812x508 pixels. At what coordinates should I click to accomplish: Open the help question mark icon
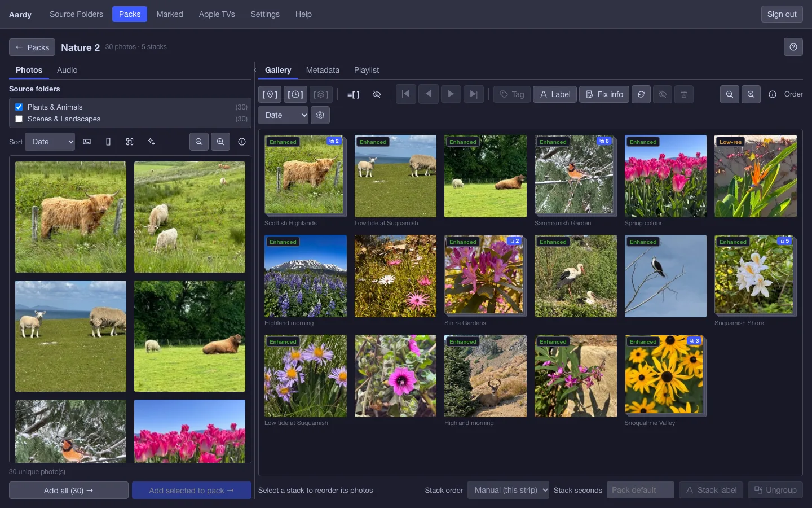(x=793, y=47)
